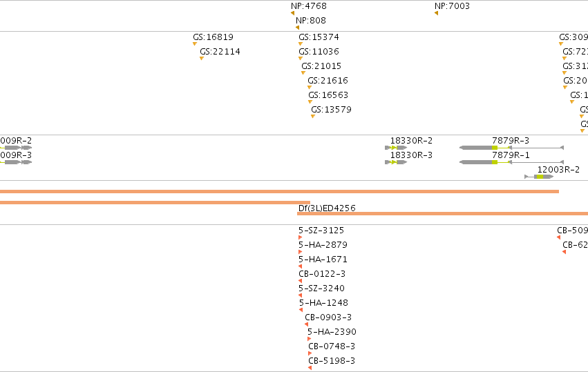
Task: Select the 12003R-2 transcript label
Action: (x=558, y=170)
